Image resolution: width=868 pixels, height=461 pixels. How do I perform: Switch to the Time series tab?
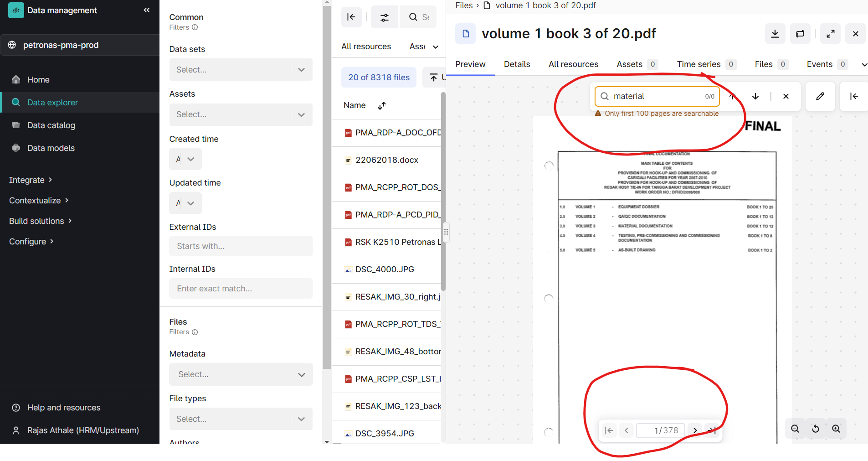coord(706,64)
